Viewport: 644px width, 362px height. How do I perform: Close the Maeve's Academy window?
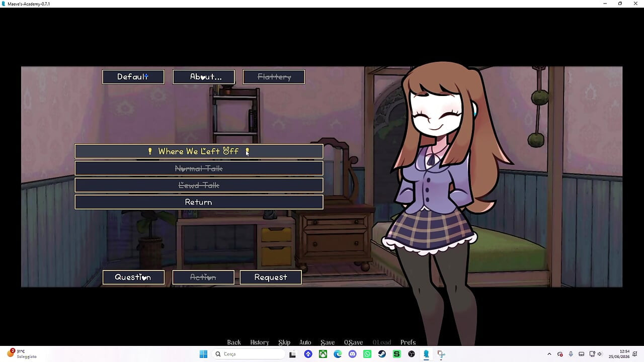tap(635, 4)
